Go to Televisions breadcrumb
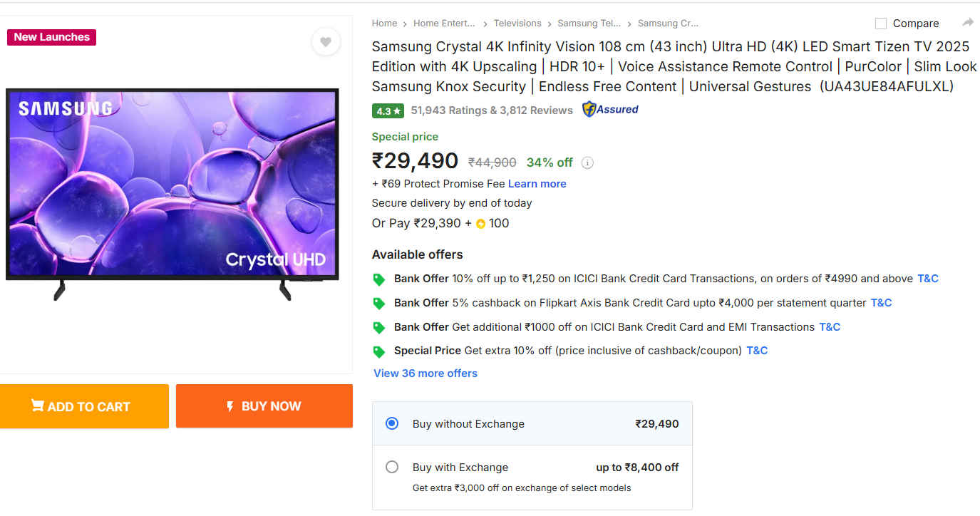Screen dimensions: 980x516 coord(517,24)
